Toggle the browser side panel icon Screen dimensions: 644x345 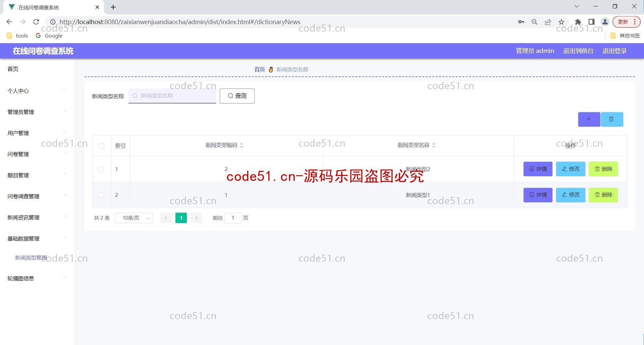(591, 22)
